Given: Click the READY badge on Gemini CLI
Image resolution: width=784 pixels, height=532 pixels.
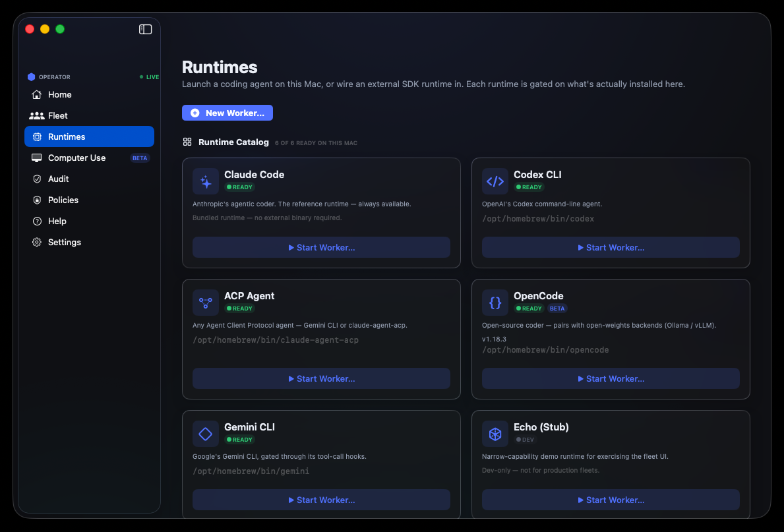Looking at the screenshot, I should tap(239, 440).
